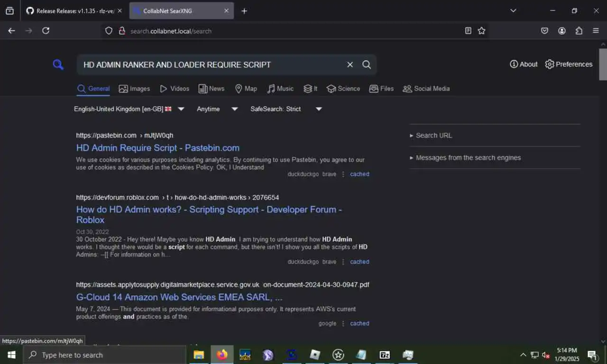
Task: Open the Anytime time range dropdown
Action: tap(217, 109)
